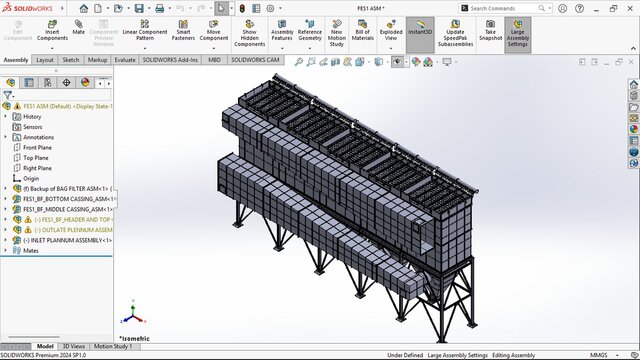This screenshot has height=360, width=640.
Task: Expand FES1_BF_MIDDLE CASSING_ASM node
Action: (x=5, y=209)
